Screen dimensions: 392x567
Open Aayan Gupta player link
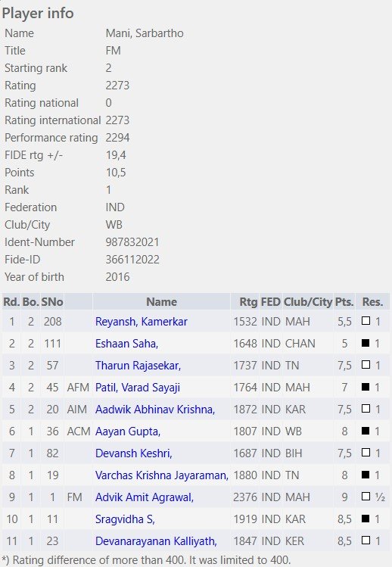[x=128, y=431]
